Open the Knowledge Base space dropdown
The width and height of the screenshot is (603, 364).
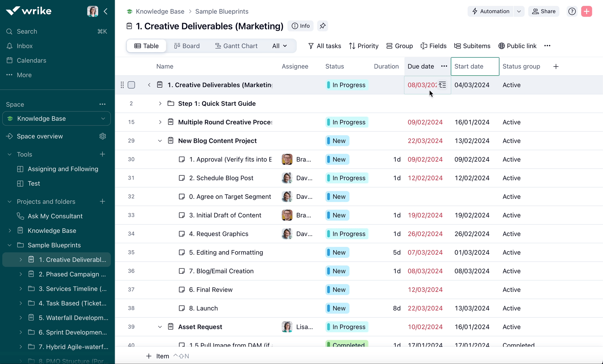coord(103,119)
